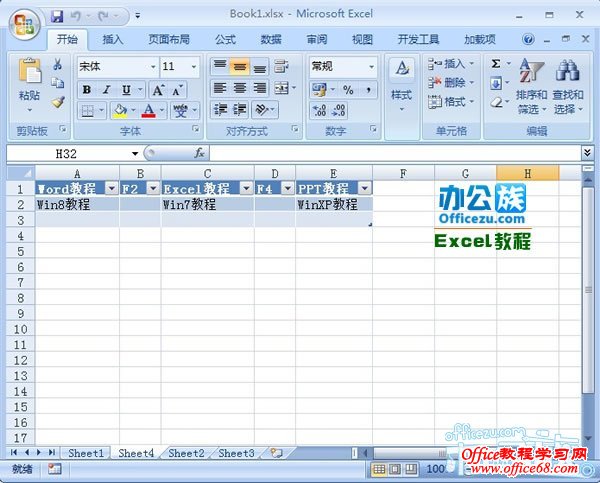Decrease indent
The image size is (600, 483).
[x=220, y=110]
